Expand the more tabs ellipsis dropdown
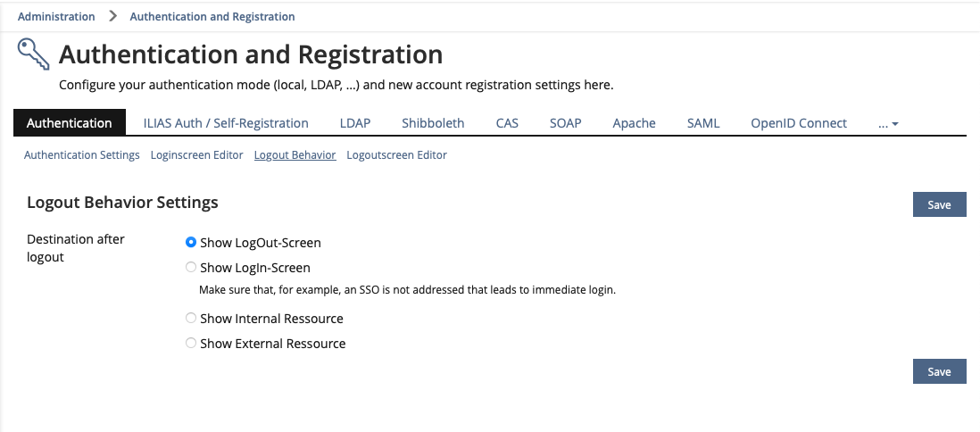 [x=888, y=124]
